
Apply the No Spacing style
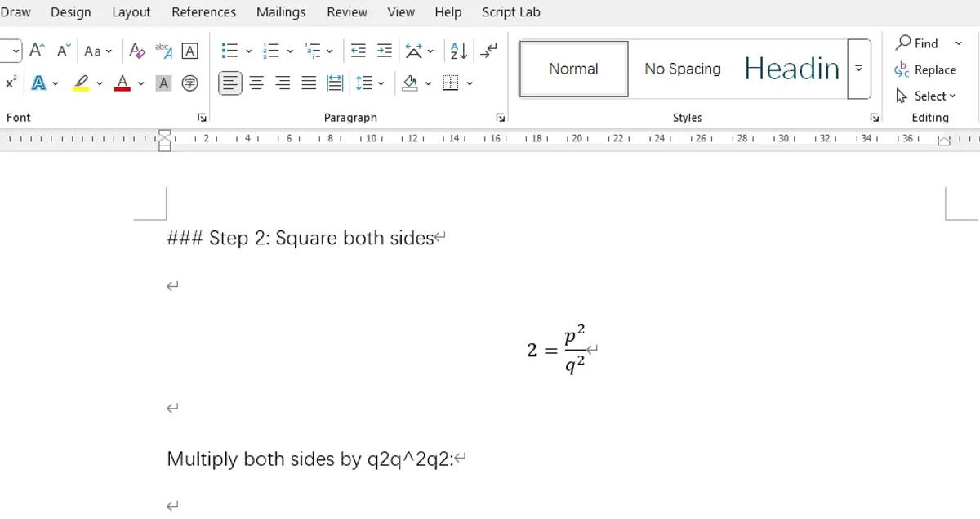pyautogui.click(x=682, y=69)
